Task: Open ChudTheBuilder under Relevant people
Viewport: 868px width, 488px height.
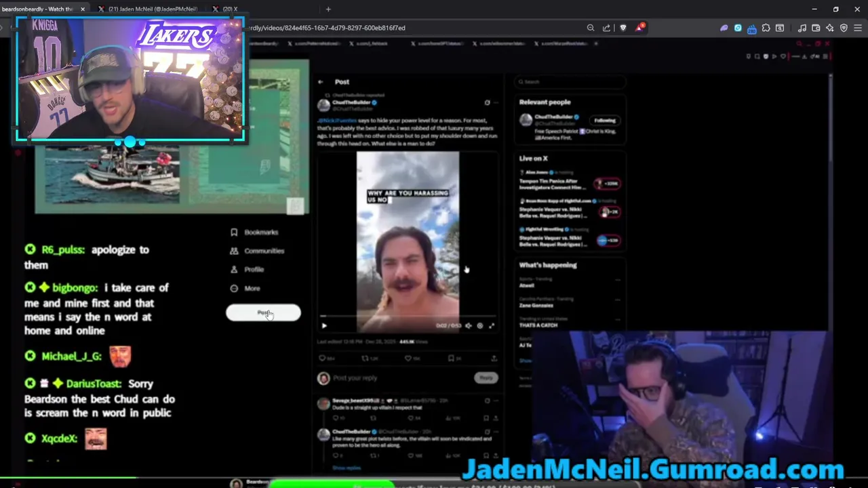Action: (x=555, y=117)
